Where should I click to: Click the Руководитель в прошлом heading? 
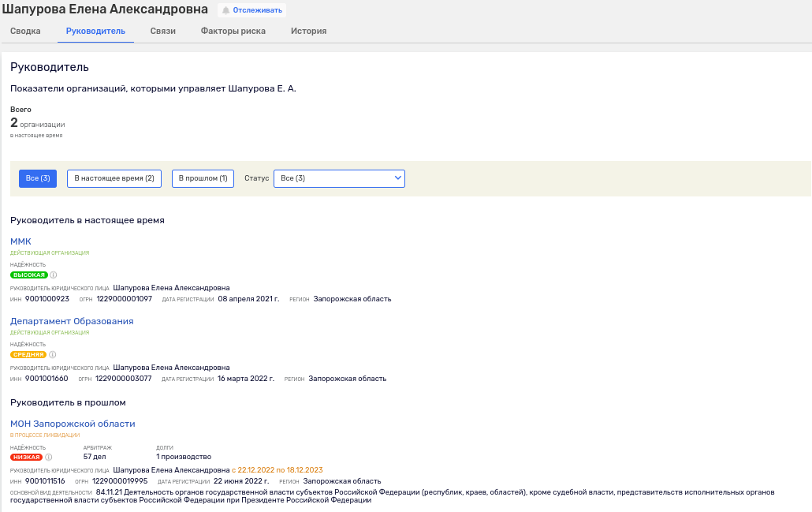coord(68,402)
